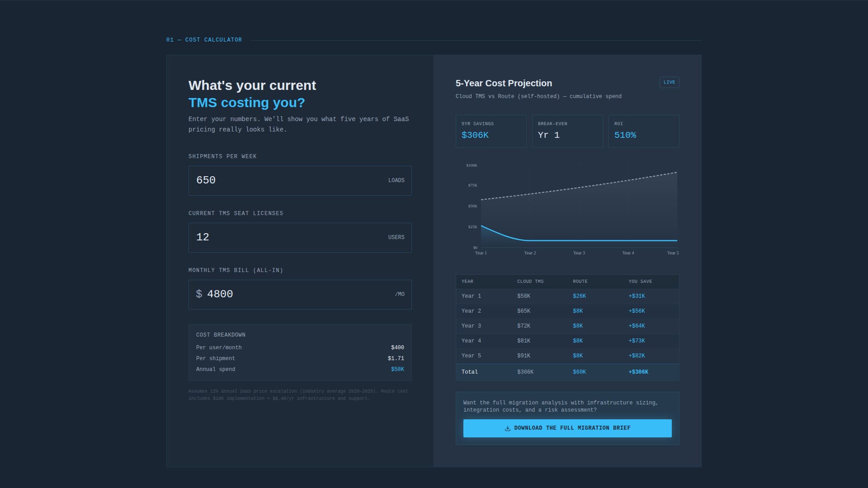868x488 pixels.
Task: Click the Year 4 row label in table
Action: 471,341
